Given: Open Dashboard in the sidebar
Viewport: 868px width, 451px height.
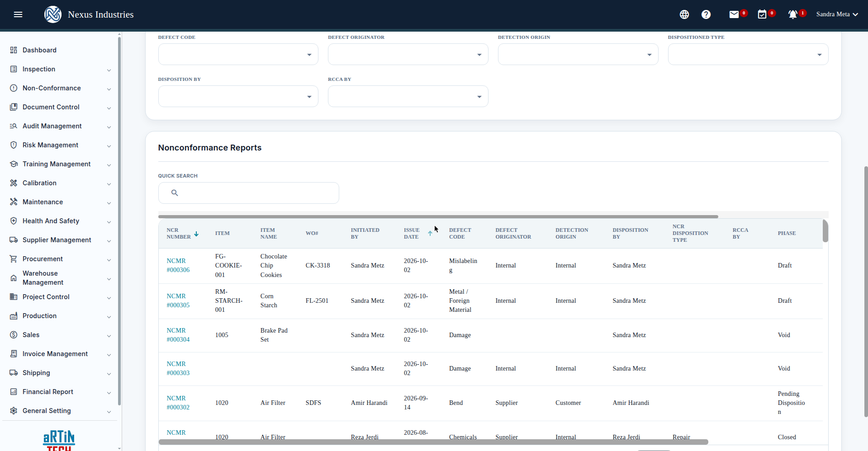Looking at the screenshot, I should coord(61,50).
